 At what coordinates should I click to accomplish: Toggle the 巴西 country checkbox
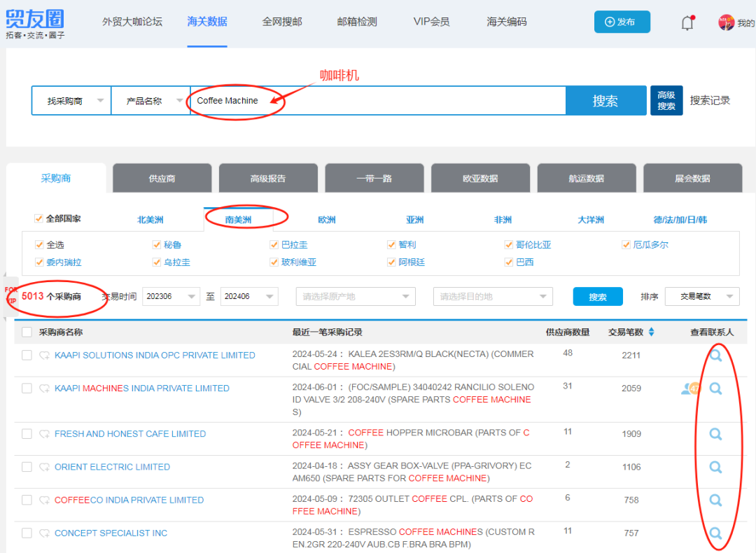(509, 262)
